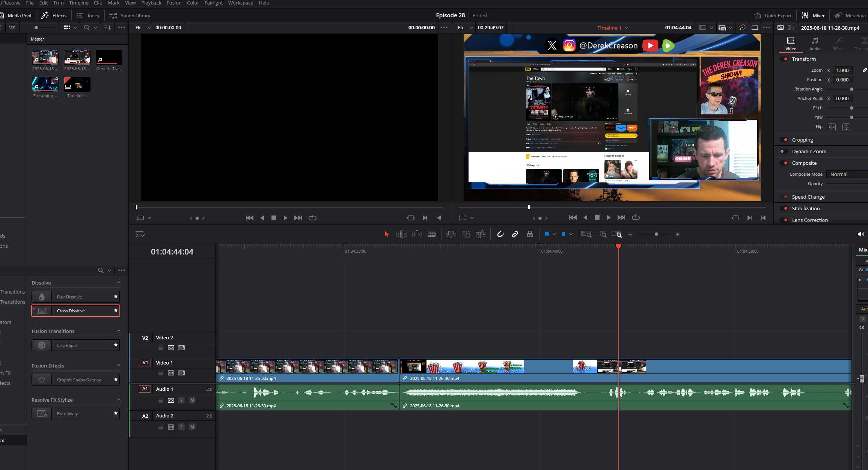Adjust timeline zoom slider handle

(x=656, y=234)
